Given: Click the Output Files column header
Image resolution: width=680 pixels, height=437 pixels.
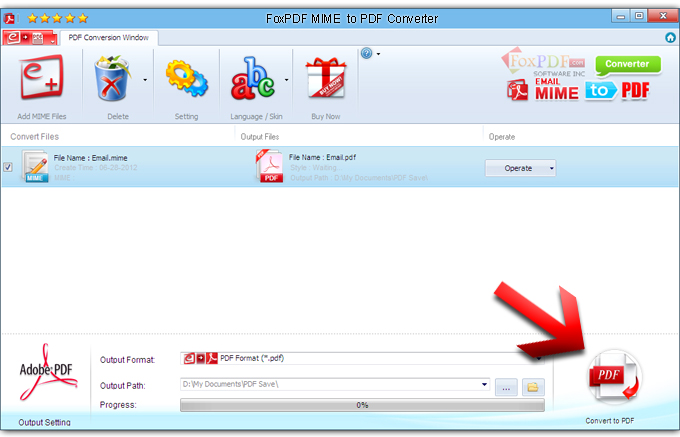Looking at the screenshot, I should pyautogui.click(x=260, y=137).
